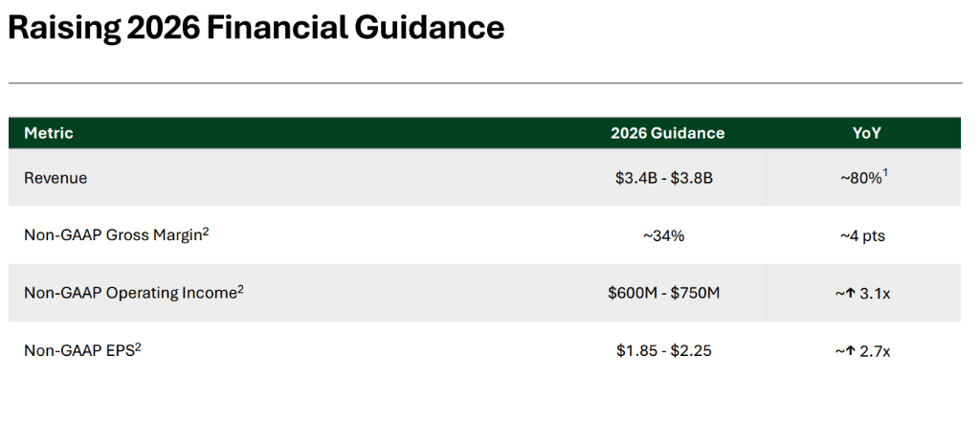Select the "YoY" column header
The image size is (980, 422).
pyautogui.click(x=866, y=133)
